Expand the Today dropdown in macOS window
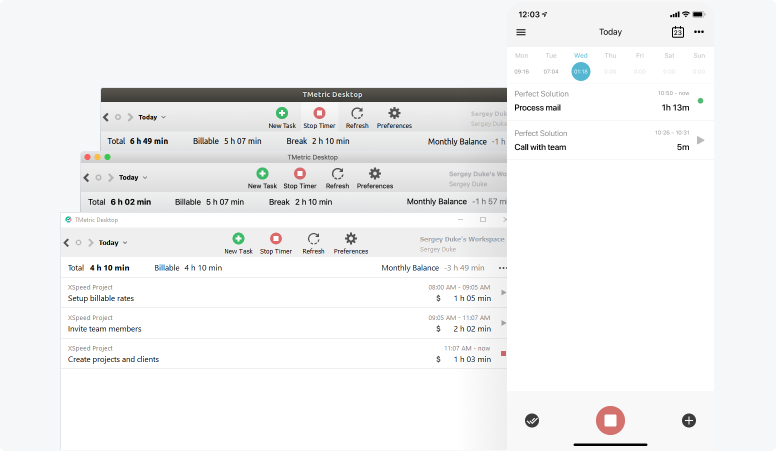Image resolution: width=776 pixels, height=451 pixels. click(133, 178)
